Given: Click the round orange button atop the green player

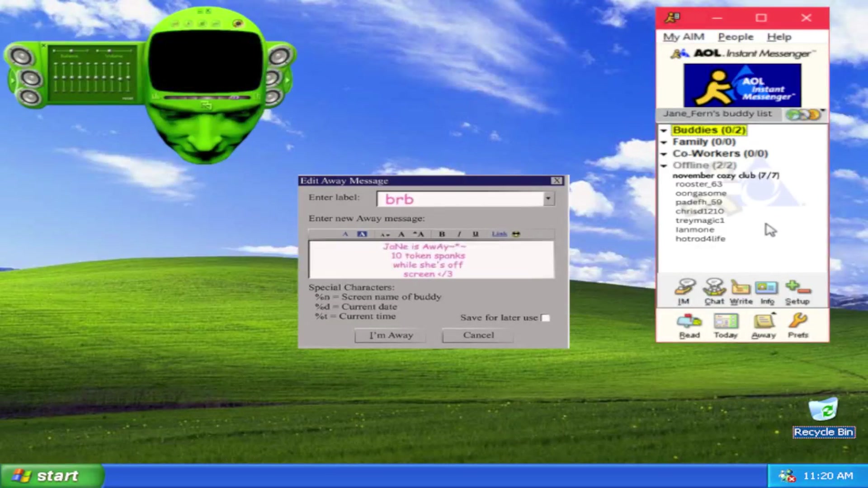Looking at the screenshot, I should tap(238, 23).
